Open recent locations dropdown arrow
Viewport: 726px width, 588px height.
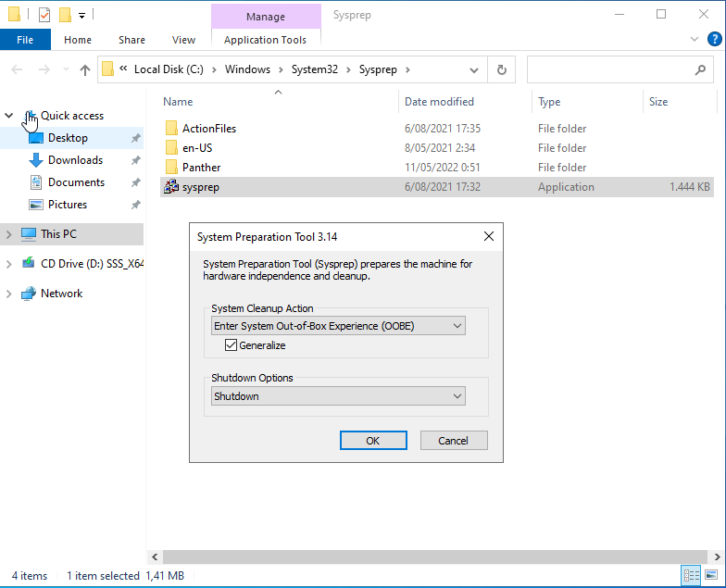click(66, 70)
